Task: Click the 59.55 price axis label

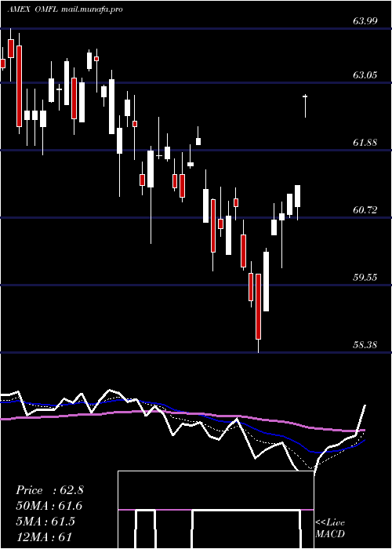Action: (365, 278)
